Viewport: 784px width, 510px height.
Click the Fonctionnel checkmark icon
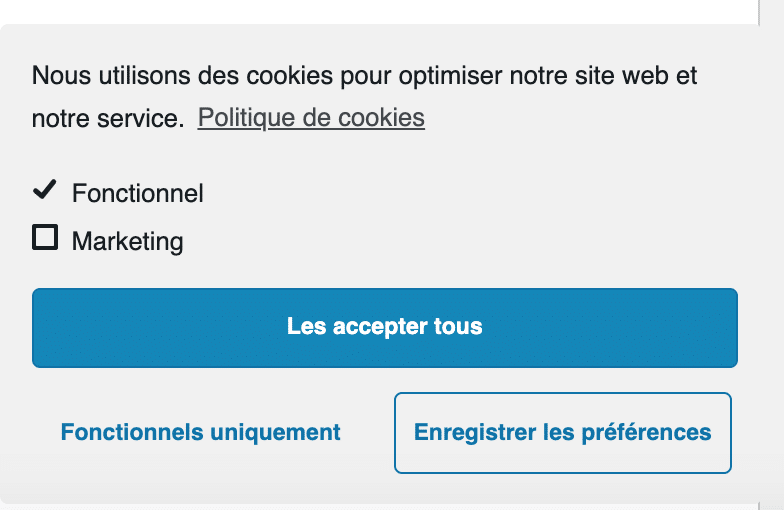45,189
